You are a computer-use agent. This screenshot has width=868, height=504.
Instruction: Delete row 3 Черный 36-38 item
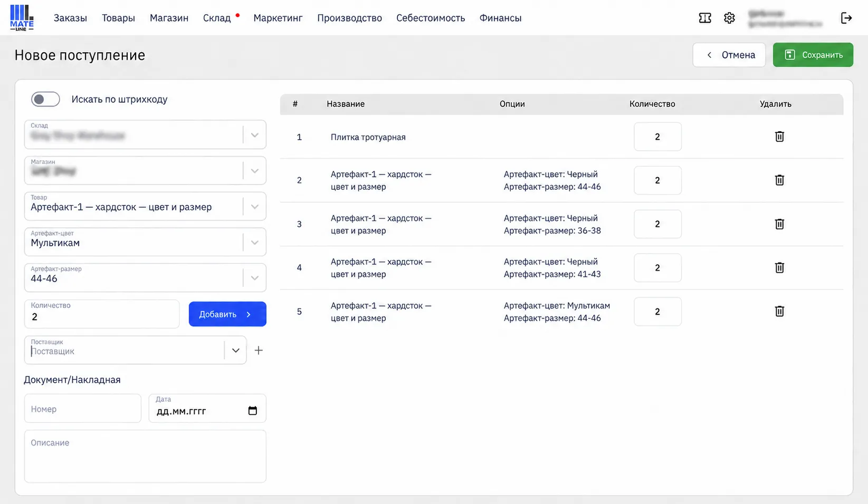pos(779,224)
